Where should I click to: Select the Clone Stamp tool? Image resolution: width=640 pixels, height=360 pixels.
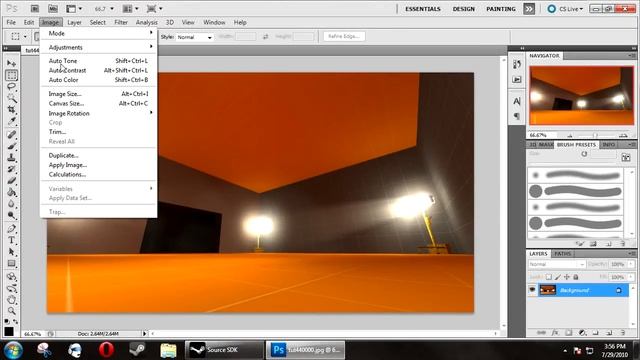[11, 157]
